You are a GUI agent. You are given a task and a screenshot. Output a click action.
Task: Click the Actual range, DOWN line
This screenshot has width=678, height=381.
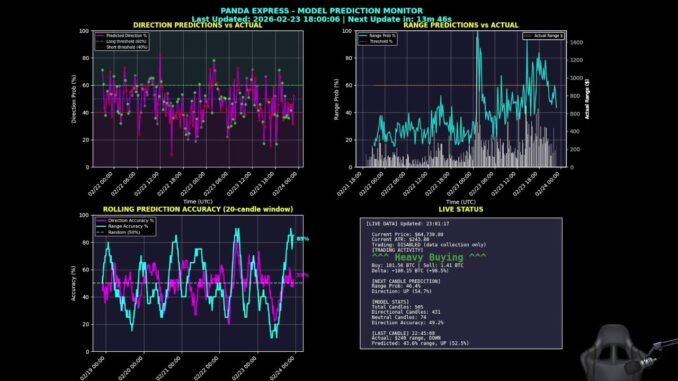[x=406, y=338]
